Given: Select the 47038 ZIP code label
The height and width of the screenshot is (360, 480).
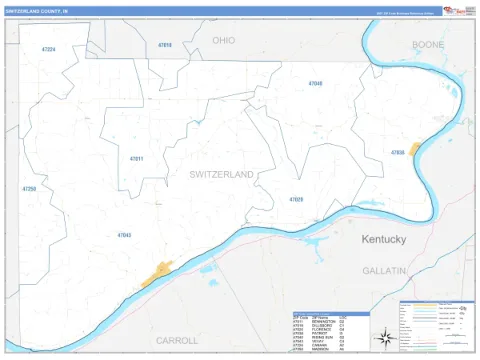Looking at the screenshot, I should (x=398, y=152).
